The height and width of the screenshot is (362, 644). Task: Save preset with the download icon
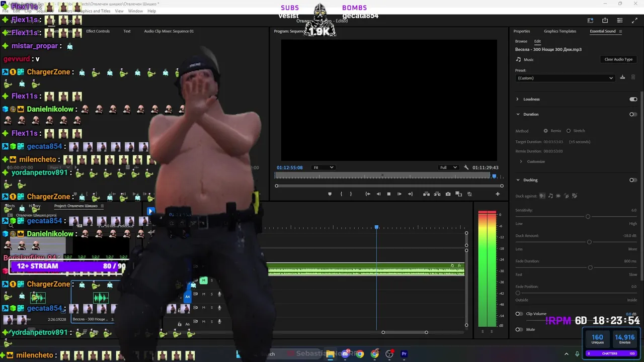(622, 77)
